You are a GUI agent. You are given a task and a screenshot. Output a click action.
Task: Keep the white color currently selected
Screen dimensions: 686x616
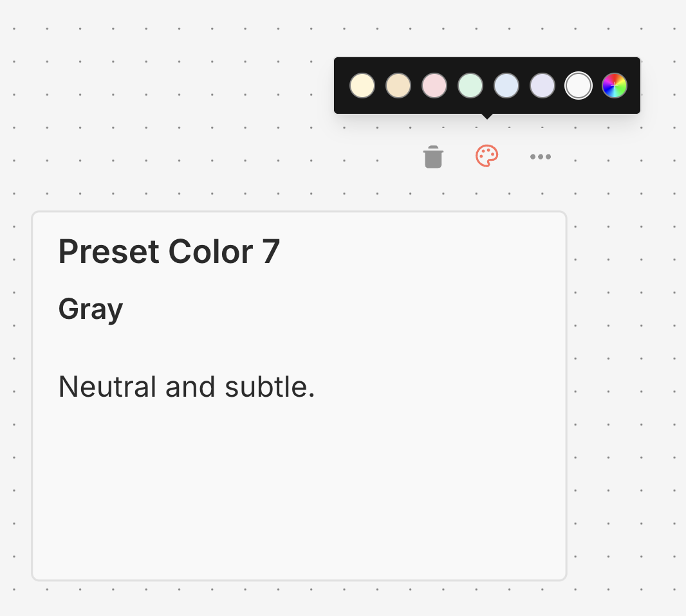(578, 85)
